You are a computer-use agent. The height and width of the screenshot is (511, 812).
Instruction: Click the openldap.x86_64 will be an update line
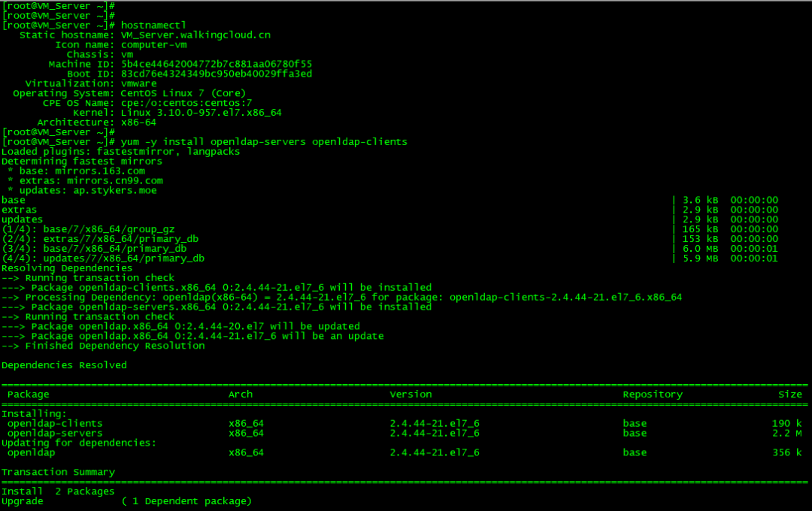pos(192,337)
